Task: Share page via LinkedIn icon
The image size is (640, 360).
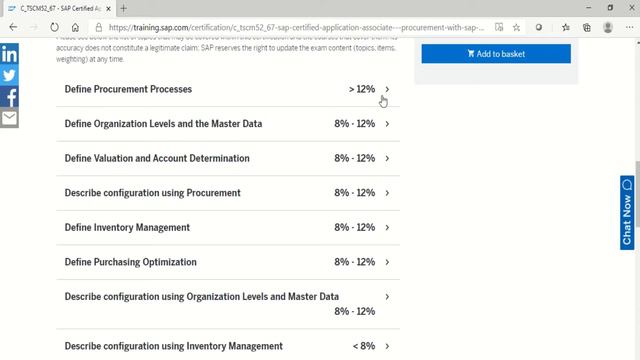Action: (9, 54)
